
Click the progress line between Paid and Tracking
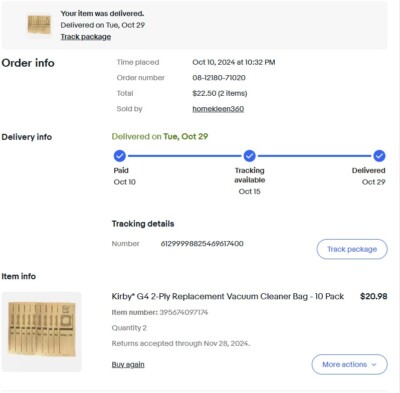pos(185,156)
